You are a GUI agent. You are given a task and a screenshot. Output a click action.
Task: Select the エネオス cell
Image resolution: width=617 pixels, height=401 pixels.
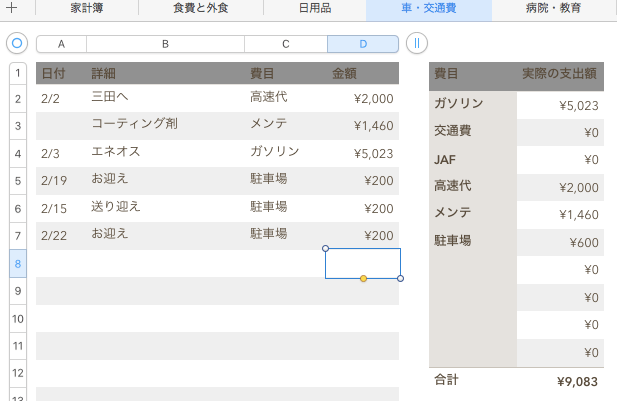coord(166,153)
